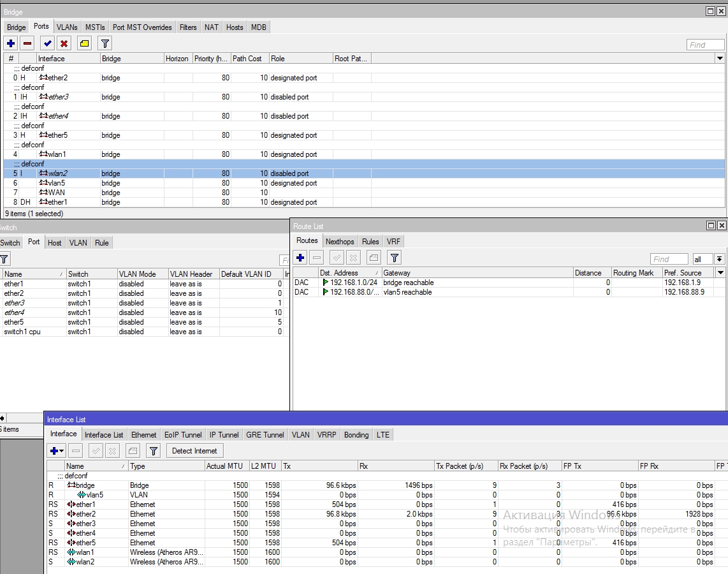
Task: Focus the Find field in Route List
Action: (669, 259)
